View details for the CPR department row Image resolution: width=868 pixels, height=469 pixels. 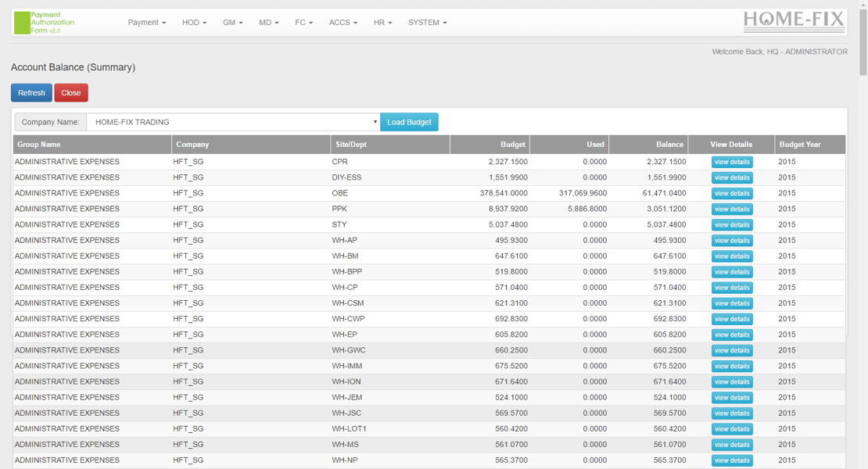click(x=731, y=162)
